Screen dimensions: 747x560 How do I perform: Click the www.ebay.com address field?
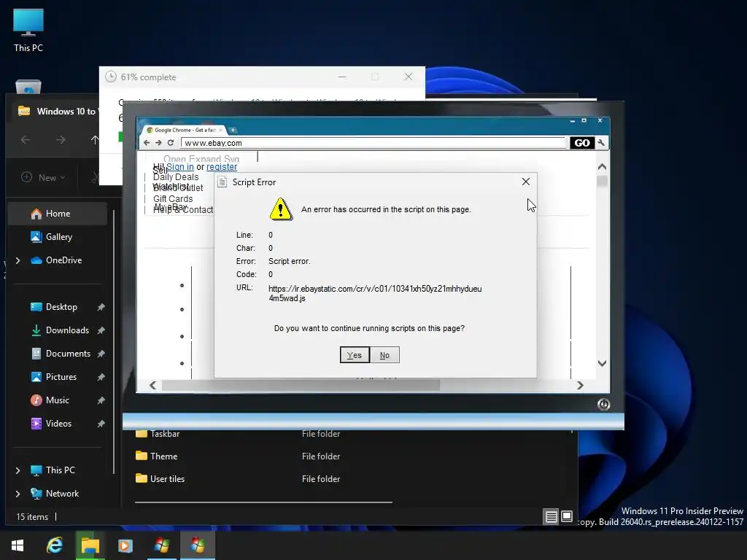tap(373, 143)
